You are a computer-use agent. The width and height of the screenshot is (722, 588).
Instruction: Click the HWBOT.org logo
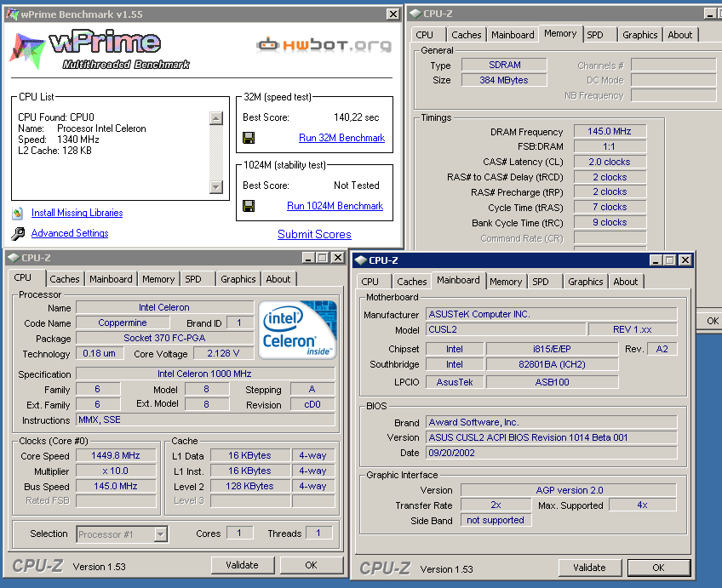coord(324,45)
